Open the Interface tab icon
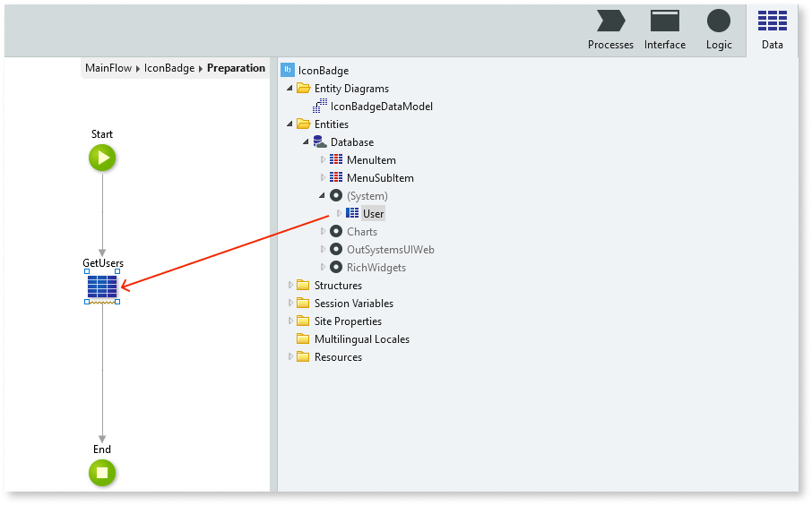The height and width of the screenshot is (505, 812). coord(665,21)
